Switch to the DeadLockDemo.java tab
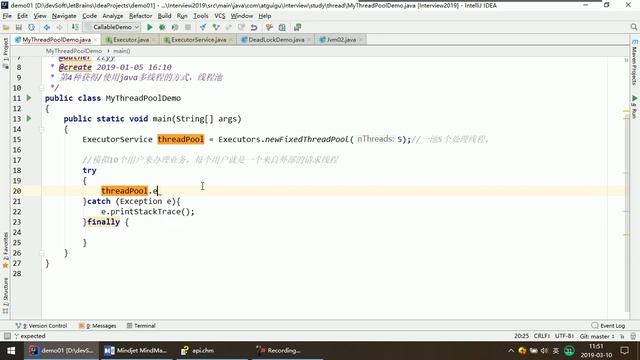 (x=276, y=40)
